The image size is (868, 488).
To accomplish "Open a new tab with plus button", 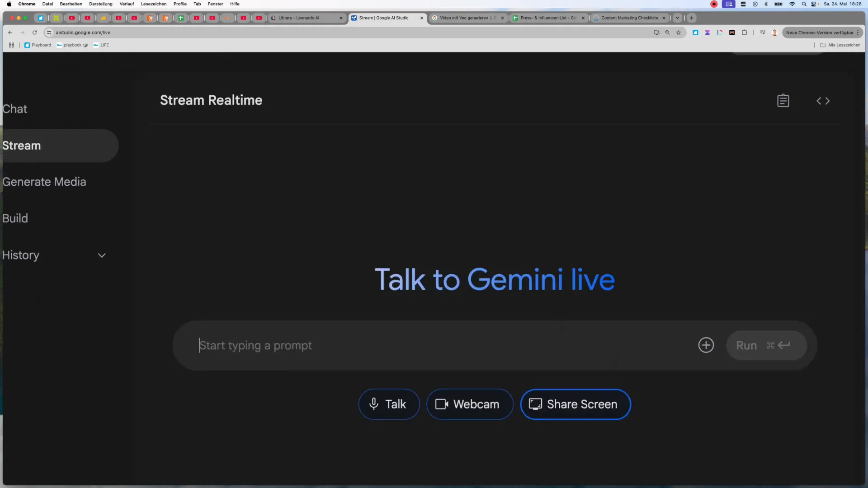I will pyautogui.click(x=691, y=18).
